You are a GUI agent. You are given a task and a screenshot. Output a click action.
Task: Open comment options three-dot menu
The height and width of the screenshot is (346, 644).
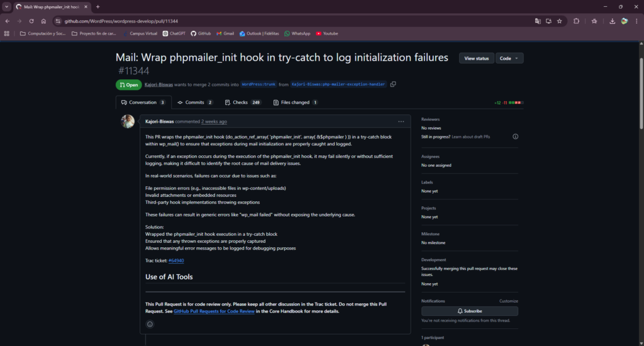point(401,121)
